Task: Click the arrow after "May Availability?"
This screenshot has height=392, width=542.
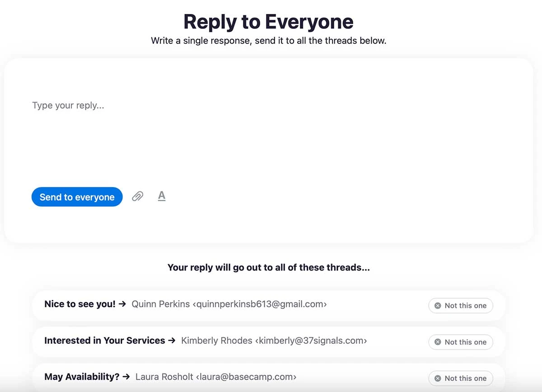Action: tap(126, 377)
